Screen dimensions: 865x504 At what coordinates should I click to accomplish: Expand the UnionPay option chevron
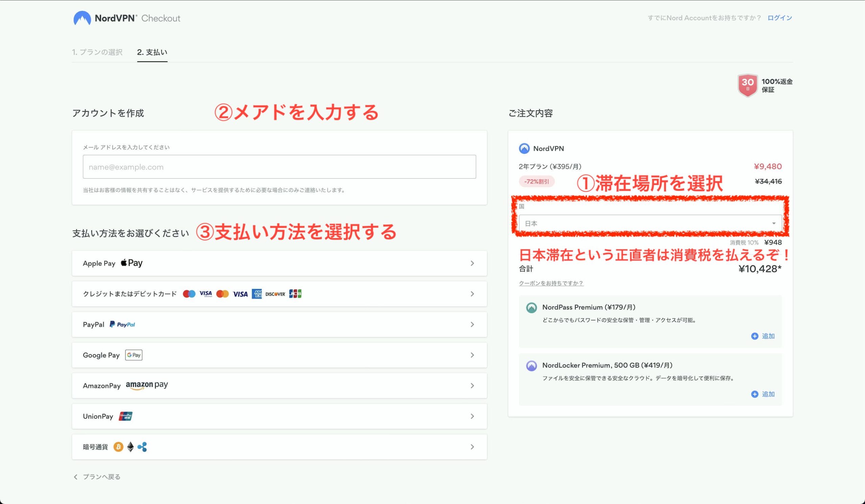[x=472, y=416]
